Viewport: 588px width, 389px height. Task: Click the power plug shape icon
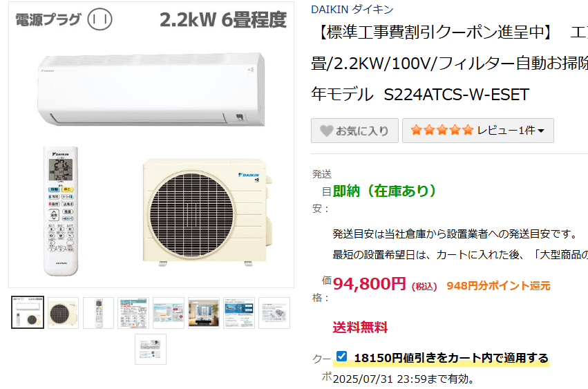(x=99, y=19)
